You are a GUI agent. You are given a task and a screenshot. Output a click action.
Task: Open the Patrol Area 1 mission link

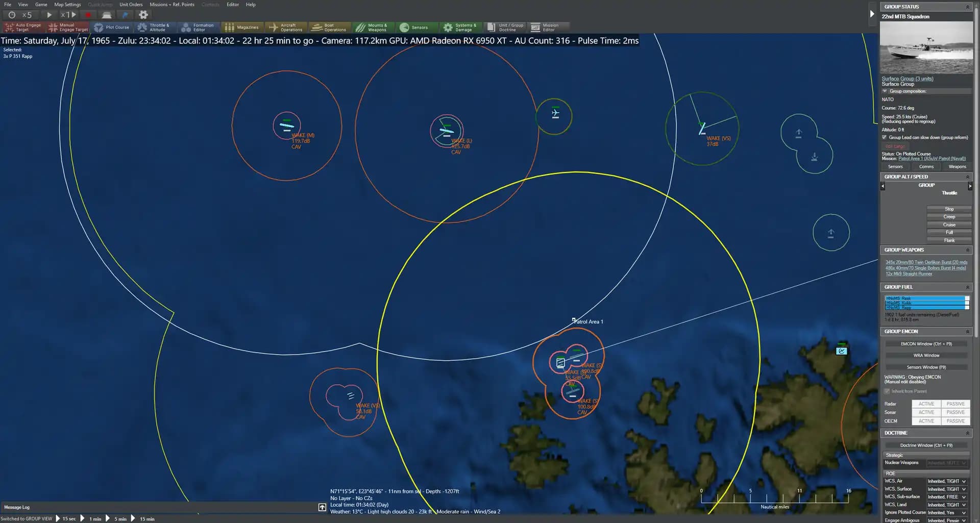932,159
